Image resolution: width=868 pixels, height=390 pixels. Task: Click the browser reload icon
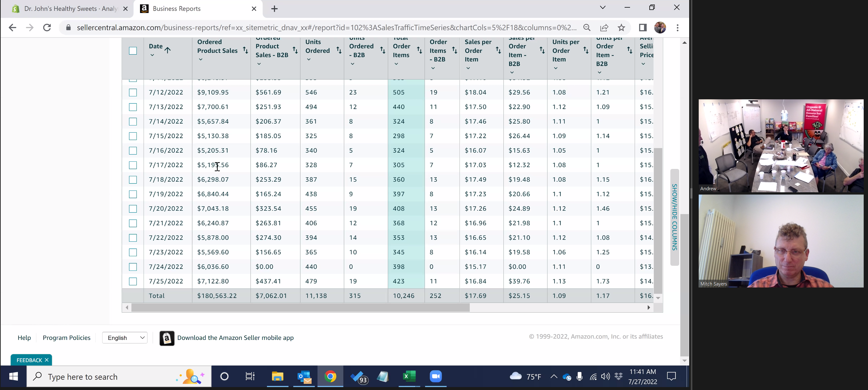47,28
